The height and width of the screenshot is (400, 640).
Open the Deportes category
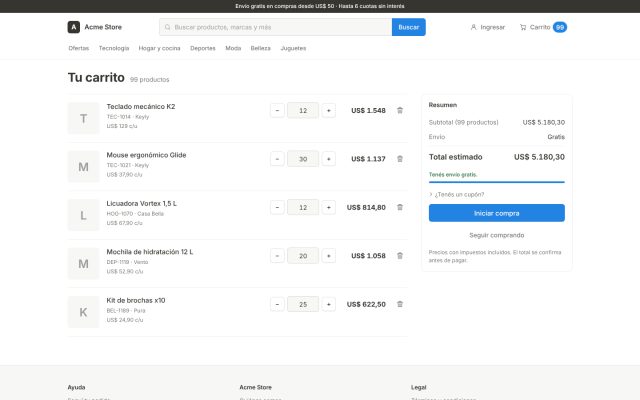click(x=203, y=48)
